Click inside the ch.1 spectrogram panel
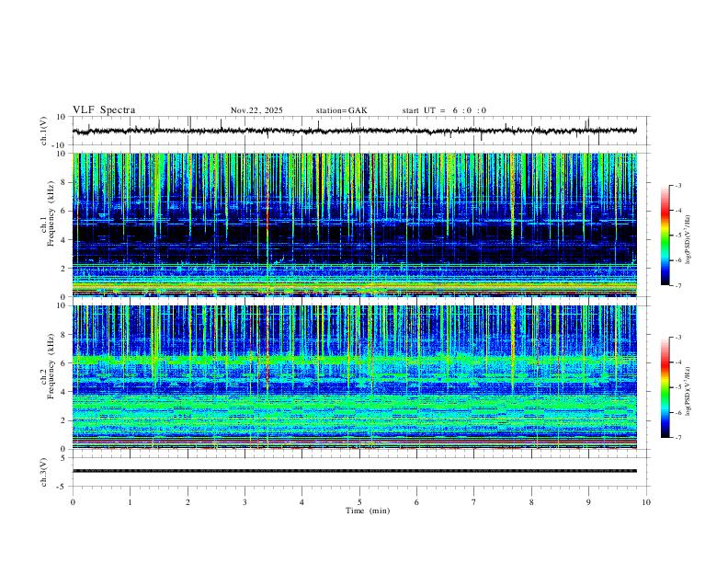The height and width of the screenshot is (563, 728). [355, 224]
